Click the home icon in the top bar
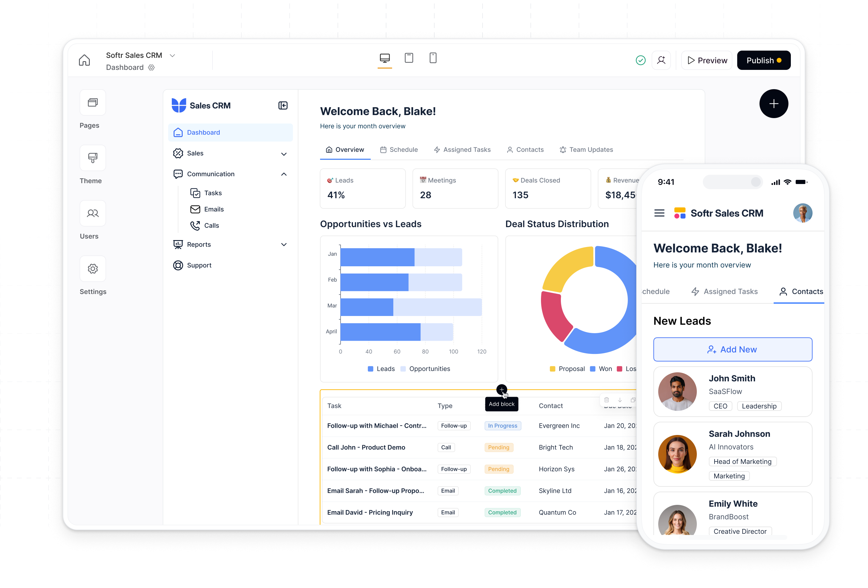Viewport: 868px width, 588px height. pyautogui.click(x=84, y=60)
